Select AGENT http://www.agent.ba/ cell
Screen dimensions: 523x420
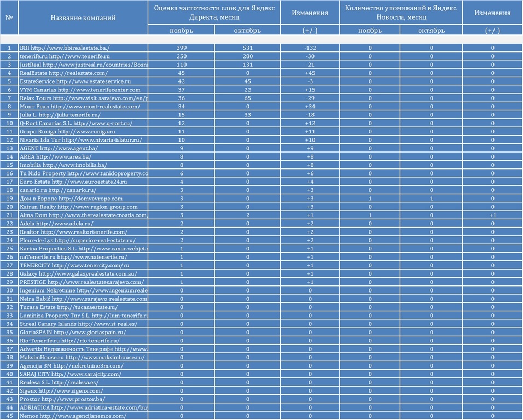tap(83, 148)
